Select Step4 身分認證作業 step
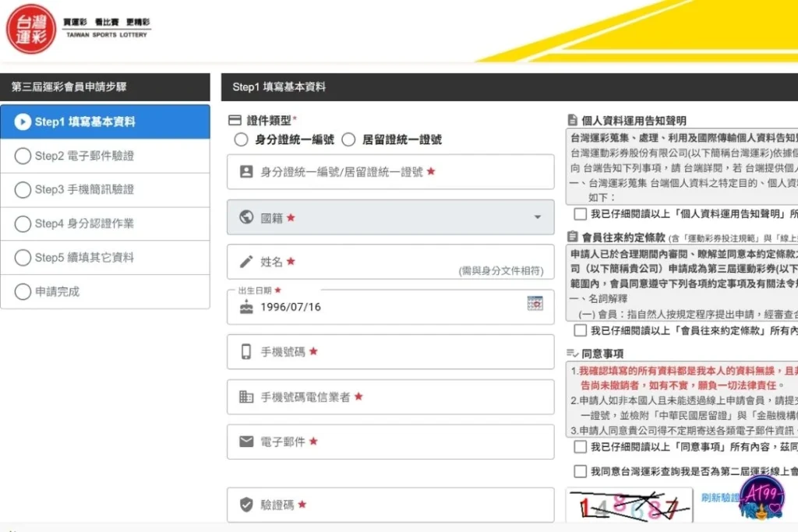798x532 pixels. point(105,224)
